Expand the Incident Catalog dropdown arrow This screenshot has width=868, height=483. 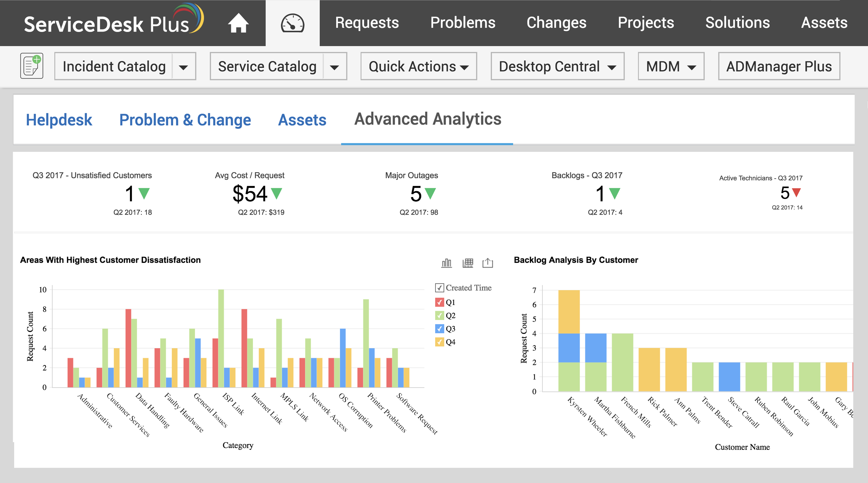click(184, 67)
